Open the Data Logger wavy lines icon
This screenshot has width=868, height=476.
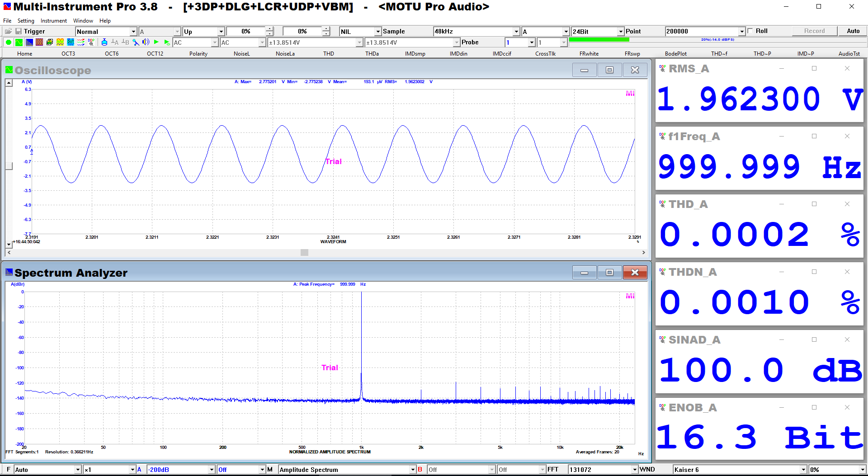tap(81, 42)
